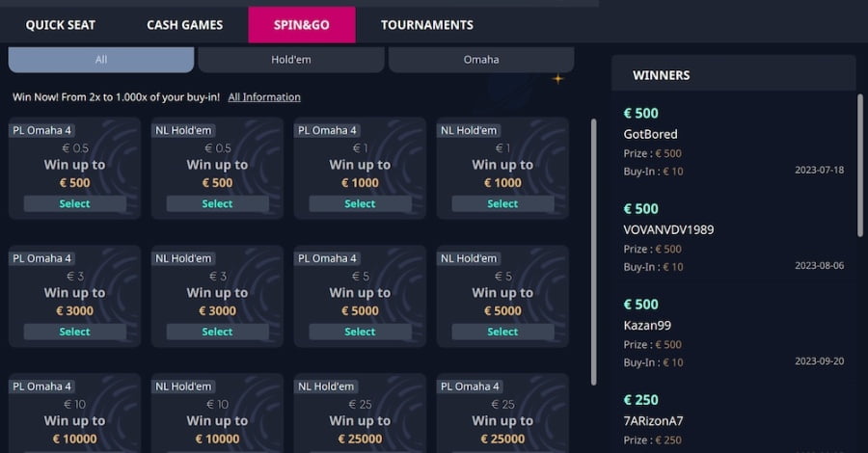Select the €5 NL Hold'em game

pyautogui.click(x=502, y=332)
